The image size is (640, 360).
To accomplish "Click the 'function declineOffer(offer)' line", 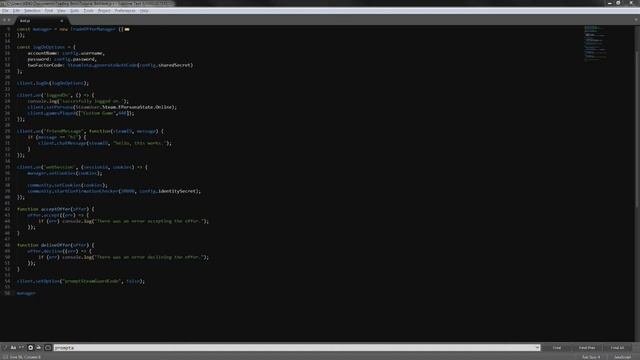I will click(x=55, y=245).
